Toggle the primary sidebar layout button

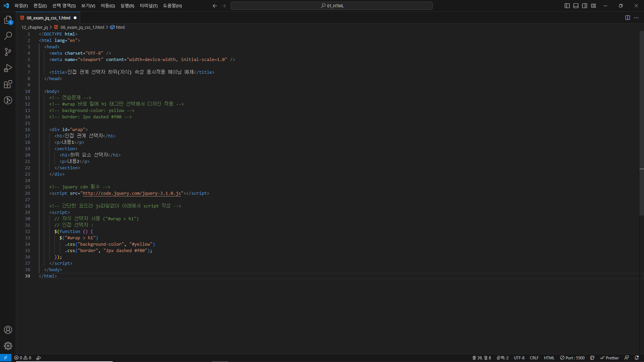coord(567,6)
